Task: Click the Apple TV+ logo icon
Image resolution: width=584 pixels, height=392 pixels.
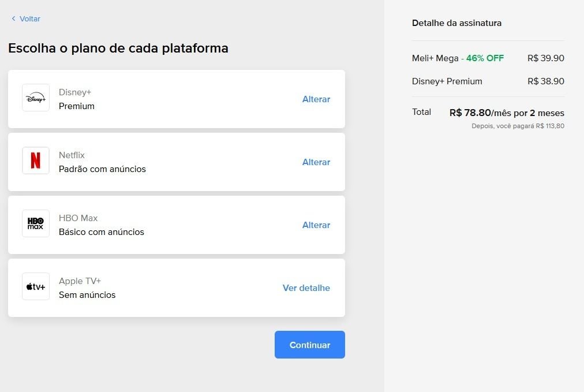Action: pos(36,287)
